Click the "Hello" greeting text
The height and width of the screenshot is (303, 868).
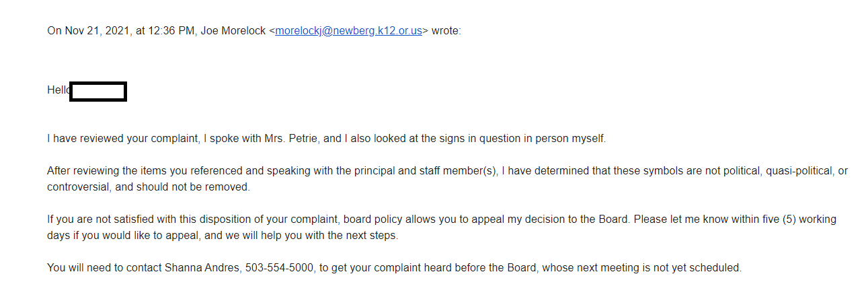(58, 90)
